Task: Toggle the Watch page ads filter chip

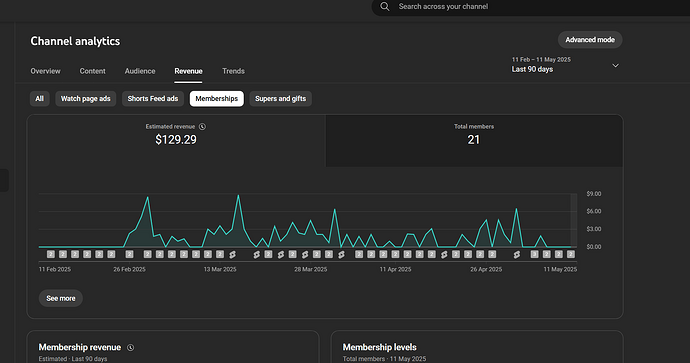Action: point(85,99)
